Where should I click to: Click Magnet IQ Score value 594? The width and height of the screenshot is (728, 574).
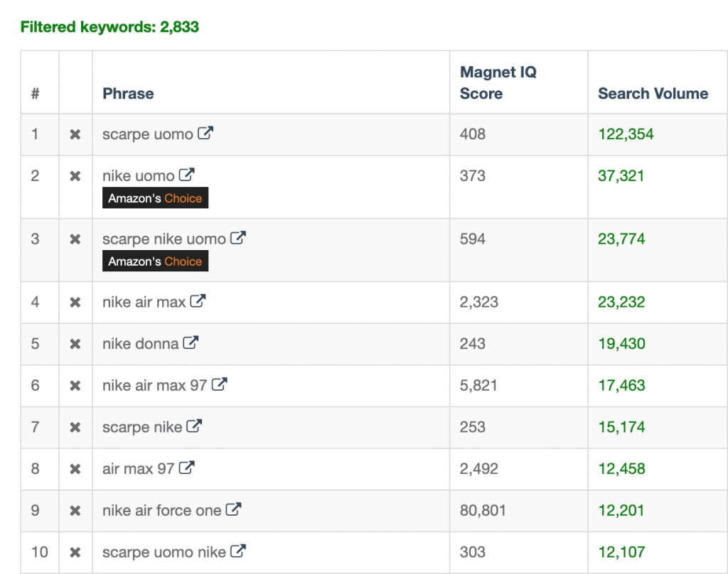(473, 239)
